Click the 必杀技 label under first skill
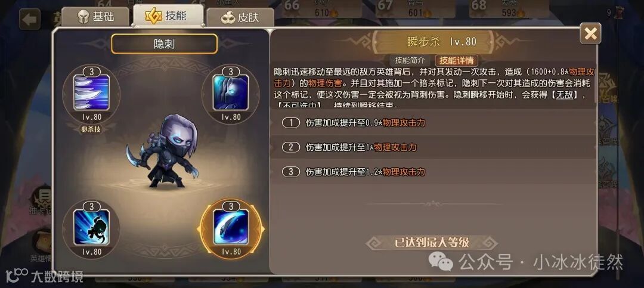Image resolution: width=644 pixels, height=288 pixels. tap(91, 129)
